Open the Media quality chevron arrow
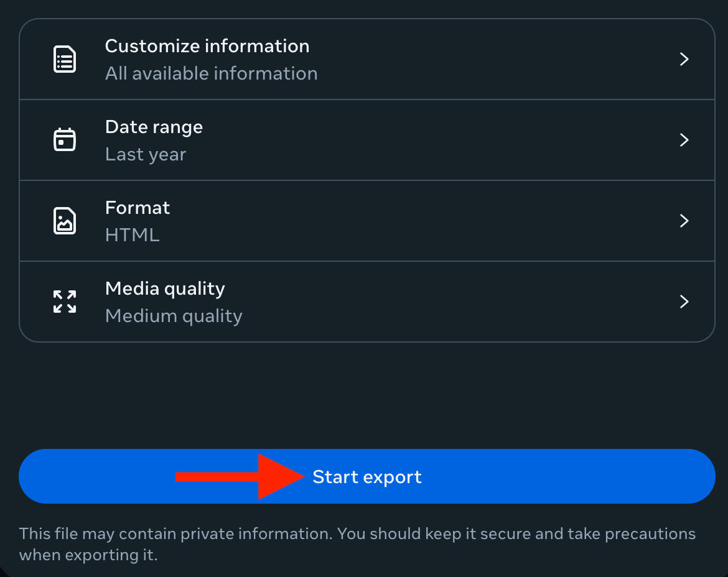 [x=684, y=302]
